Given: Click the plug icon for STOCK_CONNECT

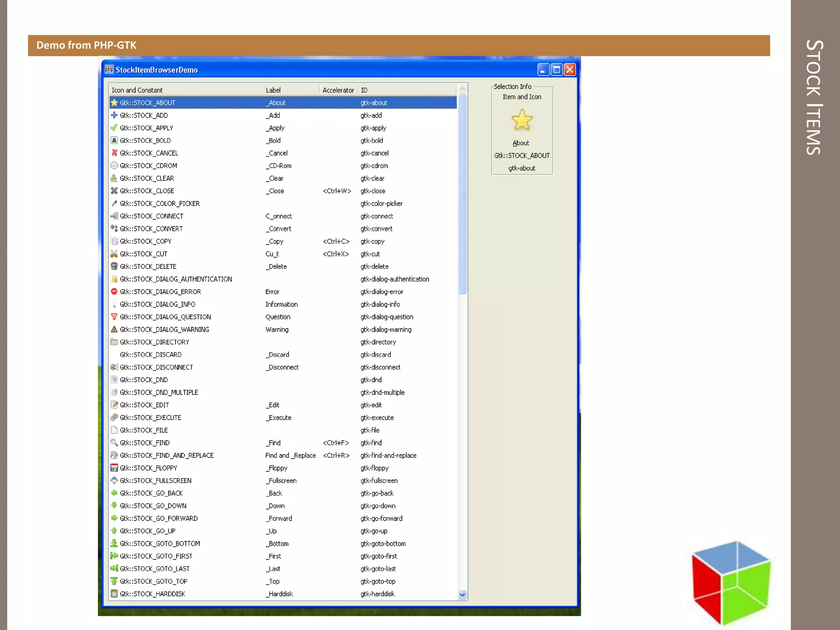Looking at the screenshot, I should pos(114,216).
